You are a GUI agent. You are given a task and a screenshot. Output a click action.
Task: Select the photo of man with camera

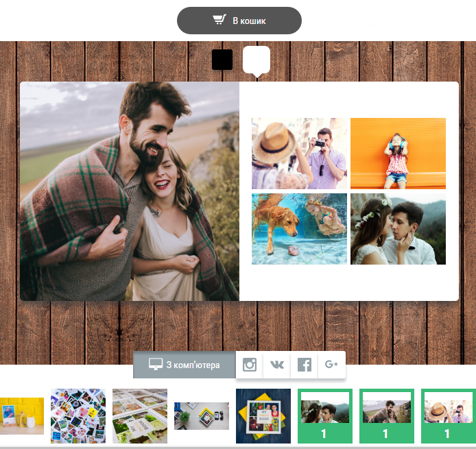299,154
